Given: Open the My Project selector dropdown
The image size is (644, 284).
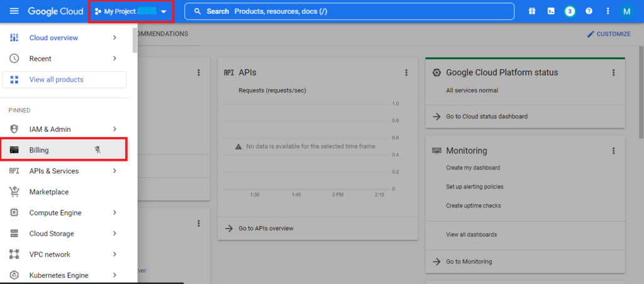Looking at the screenshot, I should 131,11.
